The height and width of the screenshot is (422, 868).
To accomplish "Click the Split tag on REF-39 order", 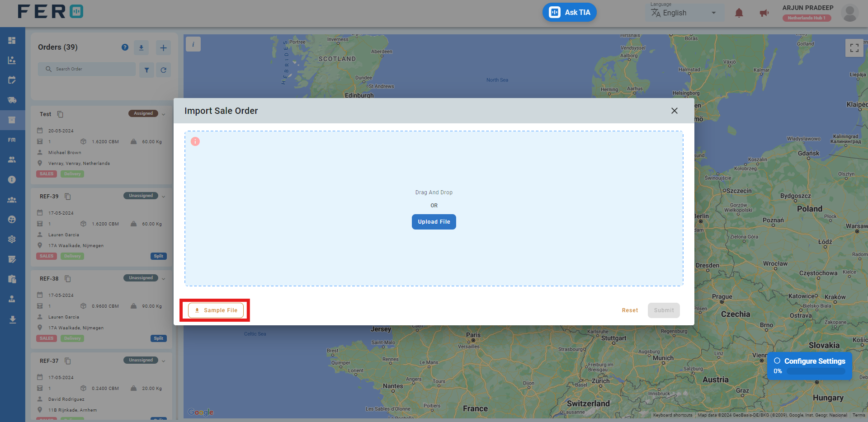I will (x=159, y=256).
